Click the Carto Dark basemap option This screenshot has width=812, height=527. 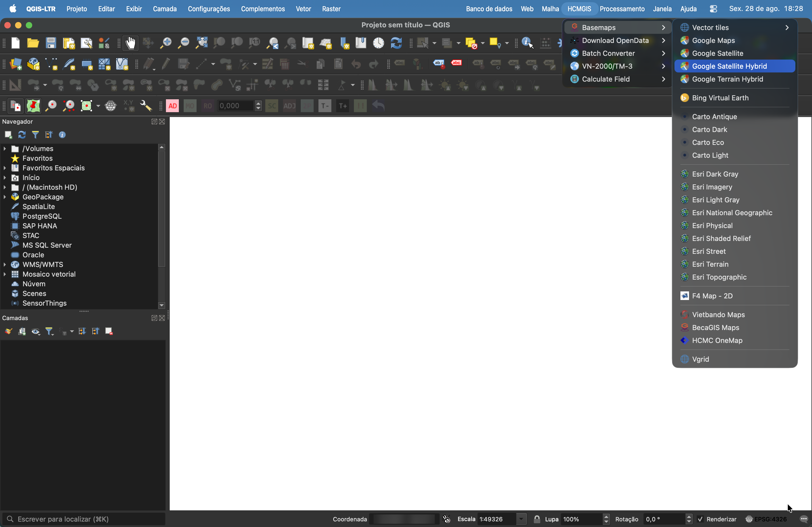(x=735, y=130)
